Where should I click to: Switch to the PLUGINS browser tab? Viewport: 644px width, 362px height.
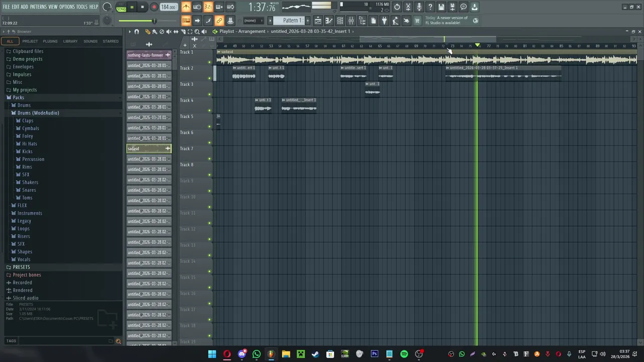click(x=50, y=41)
